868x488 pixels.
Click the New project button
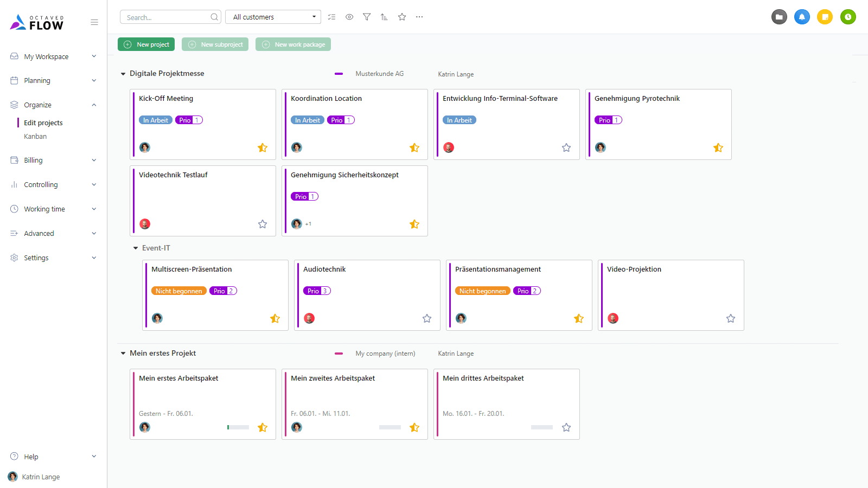(x=146, y=44)
